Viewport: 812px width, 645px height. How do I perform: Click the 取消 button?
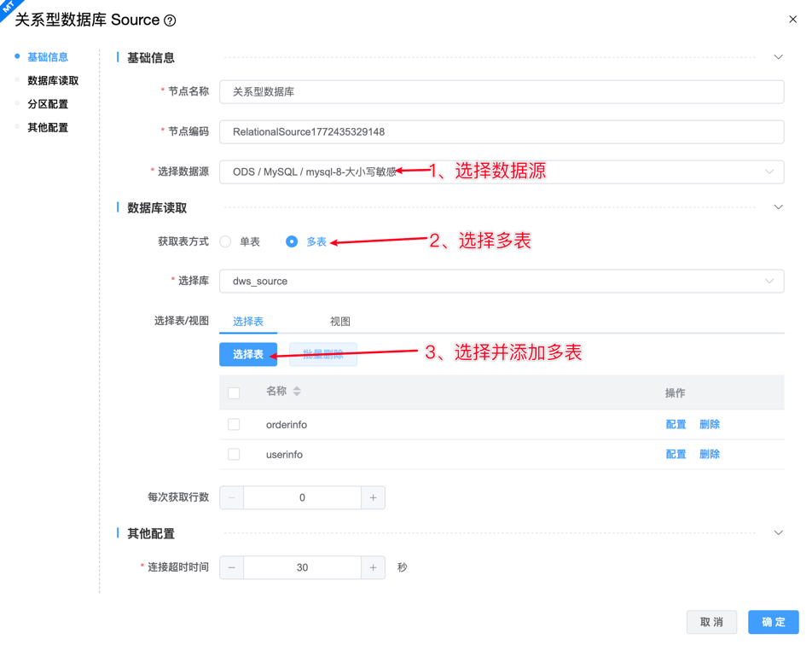click(711, 622)
